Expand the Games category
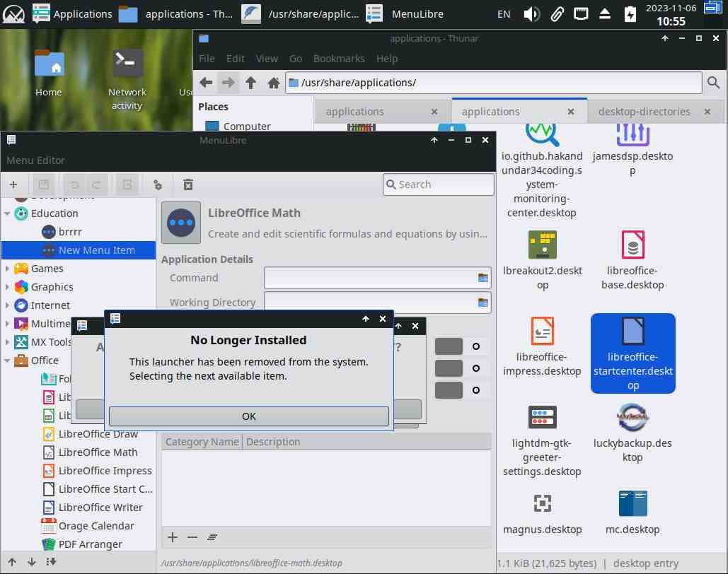This screenshot has width=728, height=574. tap(8, 269)
